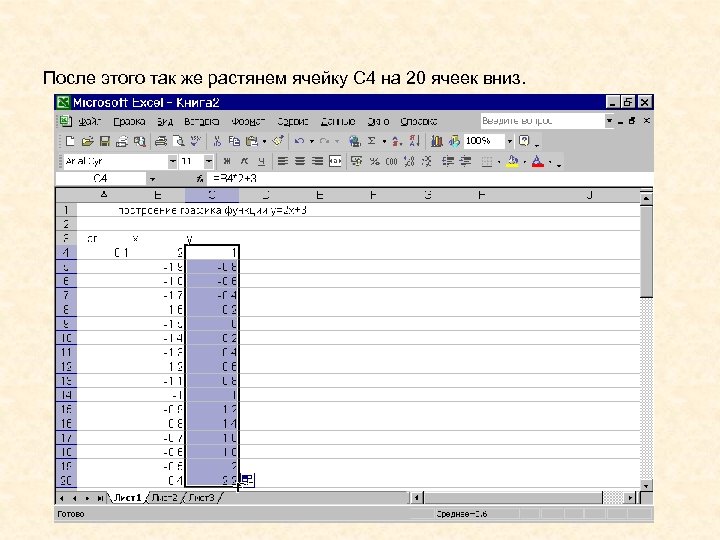This screenshot has height=540, width=720.
Task: Toggle Align Right
Action: 317,161
